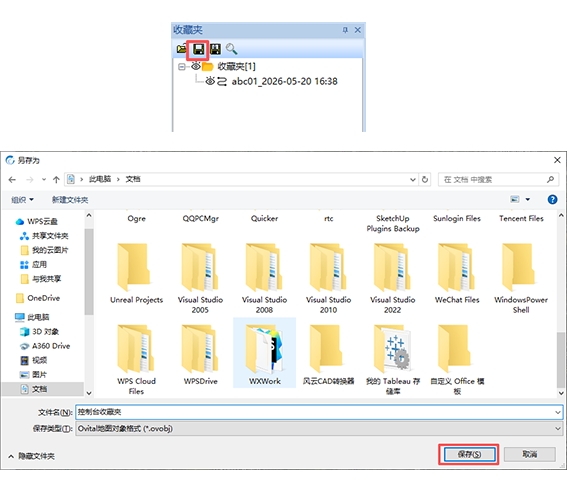The width and height of the screenshot is (567, 482).
Task: Open the blue help question icon
Action: pos(552,199)
